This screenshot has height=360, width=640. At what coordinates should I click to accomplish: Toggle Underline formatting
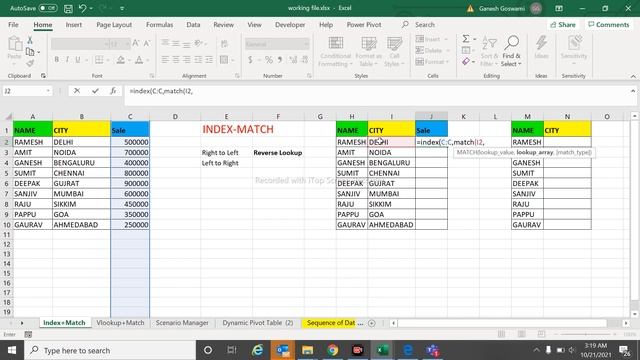78,60
